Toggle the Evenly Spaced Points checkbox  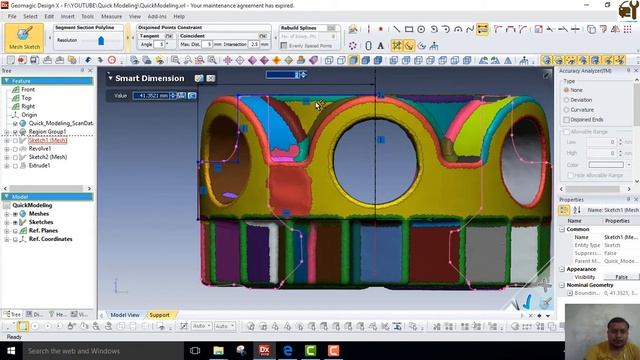click(284, 46)
